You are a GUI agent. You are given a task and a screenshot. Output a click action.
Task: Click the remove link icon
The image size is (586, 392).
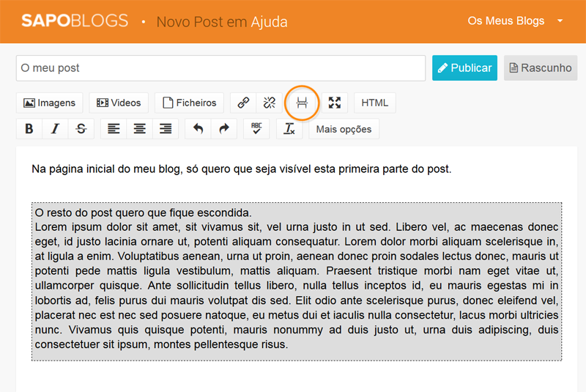269,103
